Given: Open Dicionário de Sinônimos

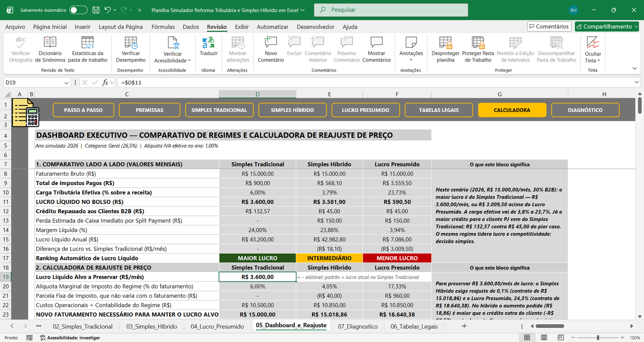Looking at the screenshot, I should pyautogui.click(x=50, y=49).
